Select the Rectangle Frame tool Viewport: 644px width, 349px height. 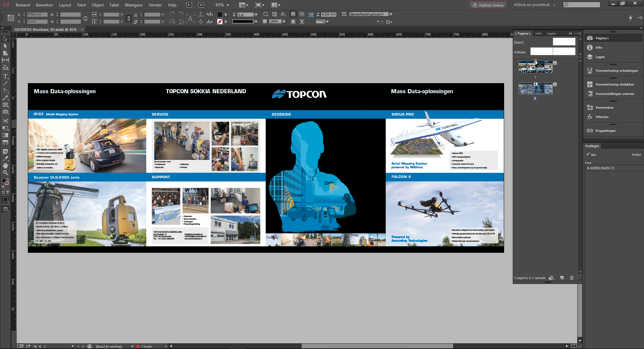pos(5,105)
